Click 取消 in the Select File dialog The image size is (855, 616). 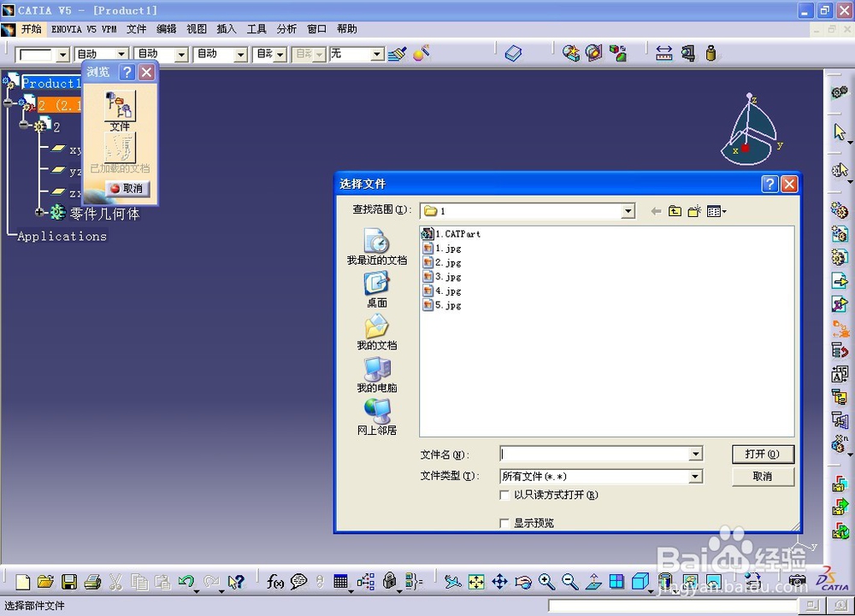coord(763,477)
